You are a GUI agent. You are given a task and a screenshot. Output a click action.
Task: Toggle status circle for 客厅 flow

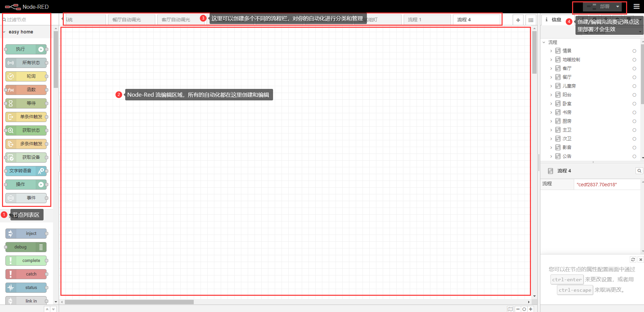tap(634, 69)
